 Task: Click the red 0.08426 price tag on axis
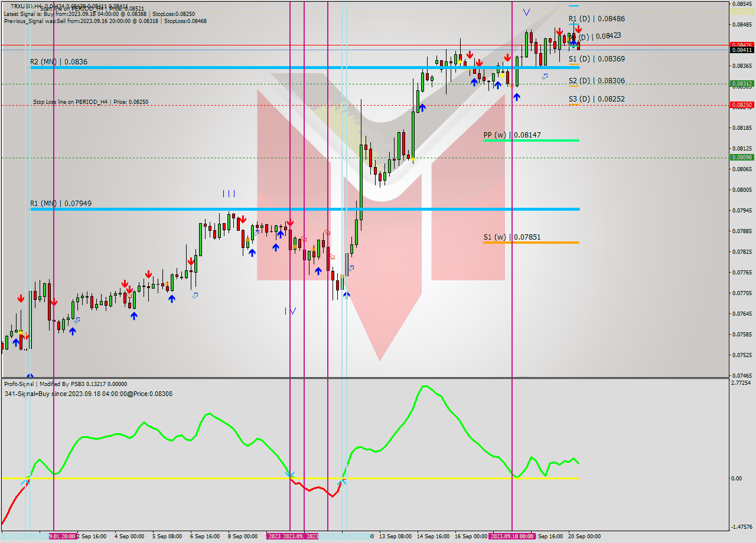coord(742,45)
